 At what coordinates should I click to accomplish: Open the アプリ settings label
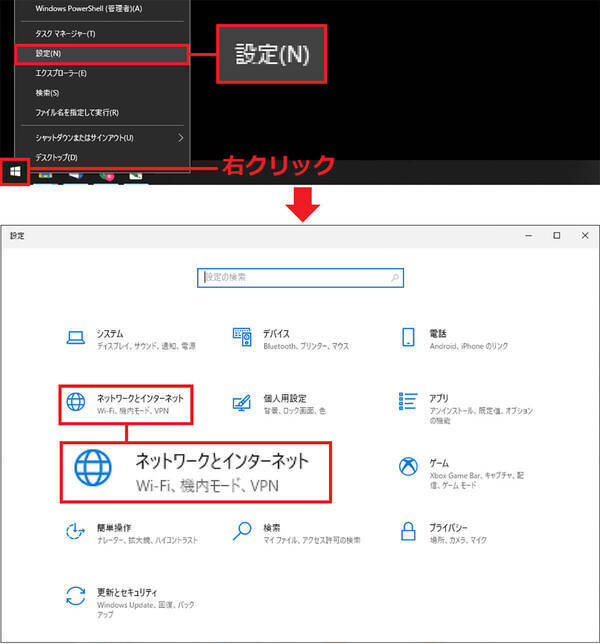[x=439, y=398]
